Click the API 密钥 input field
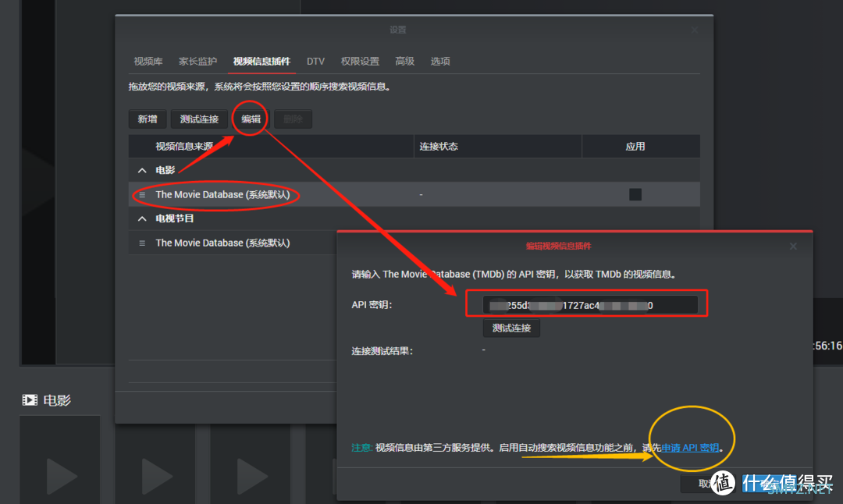This screenshot has width=843, height=504. click(x=590, y=304)
